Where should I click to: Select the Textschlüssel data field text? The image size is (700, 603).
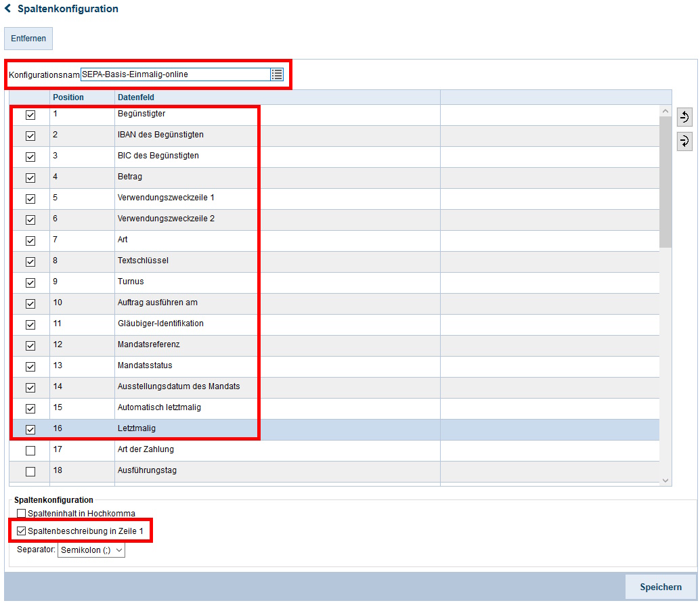click(x=144, y=261)
